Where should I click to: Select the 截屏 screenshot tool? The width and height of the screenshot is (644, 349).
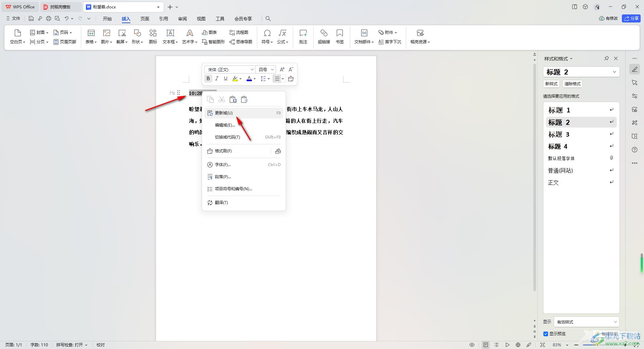pos(122,36)
